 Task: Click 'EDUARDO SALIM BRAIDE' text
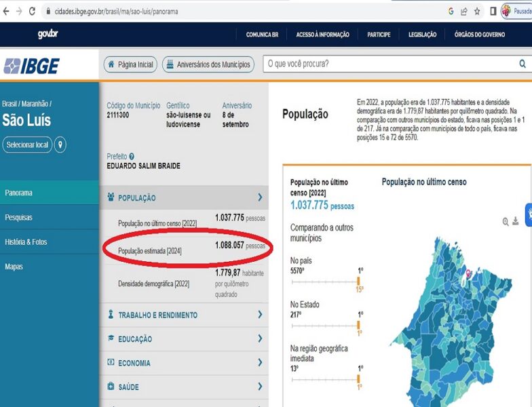click(x=144, y=166)
